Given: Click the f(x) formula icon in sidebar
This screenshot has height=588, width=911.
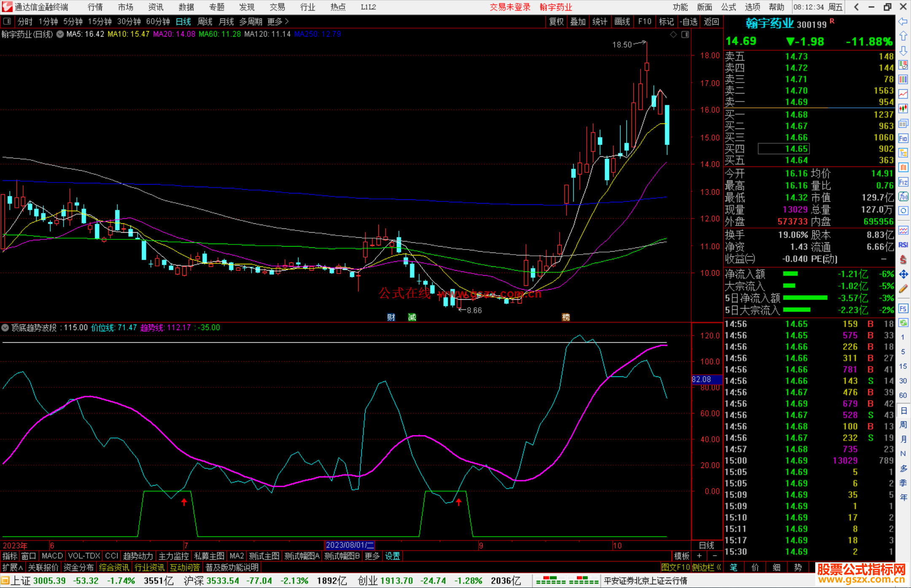Looking at the screenshot, I should pos(903,196).
